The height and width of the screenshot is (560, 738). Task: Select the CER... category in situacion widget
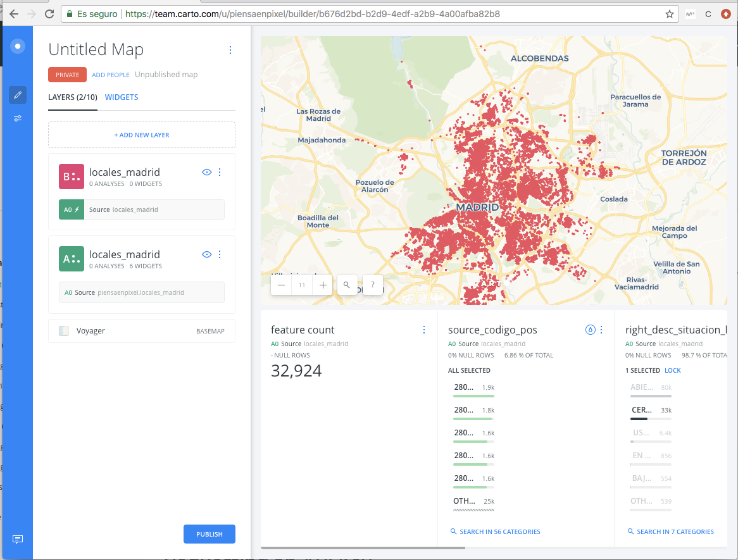point(651,412)
